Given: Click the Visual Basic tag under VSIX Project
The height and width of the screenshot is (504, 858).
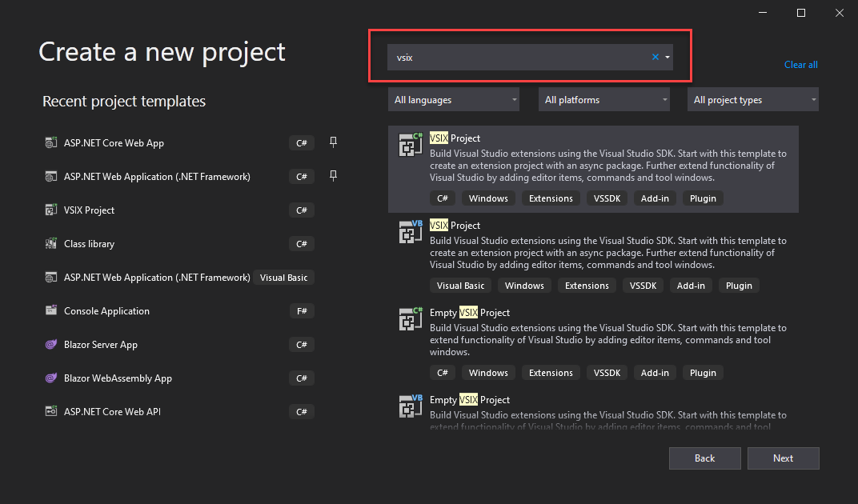Looking at the screenshot, I should (x=460, y=285).
